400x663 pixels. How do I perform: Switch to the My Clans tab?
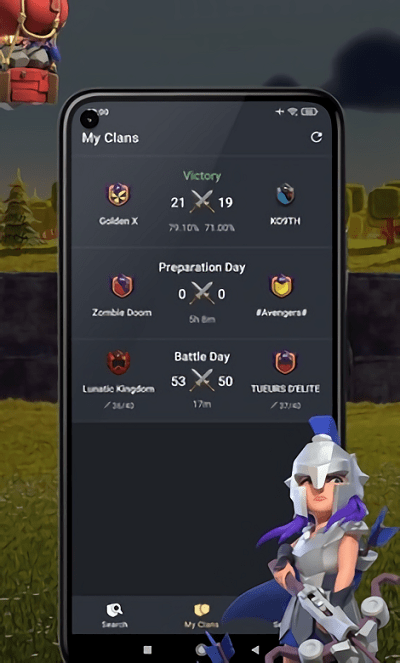point(201,616)
